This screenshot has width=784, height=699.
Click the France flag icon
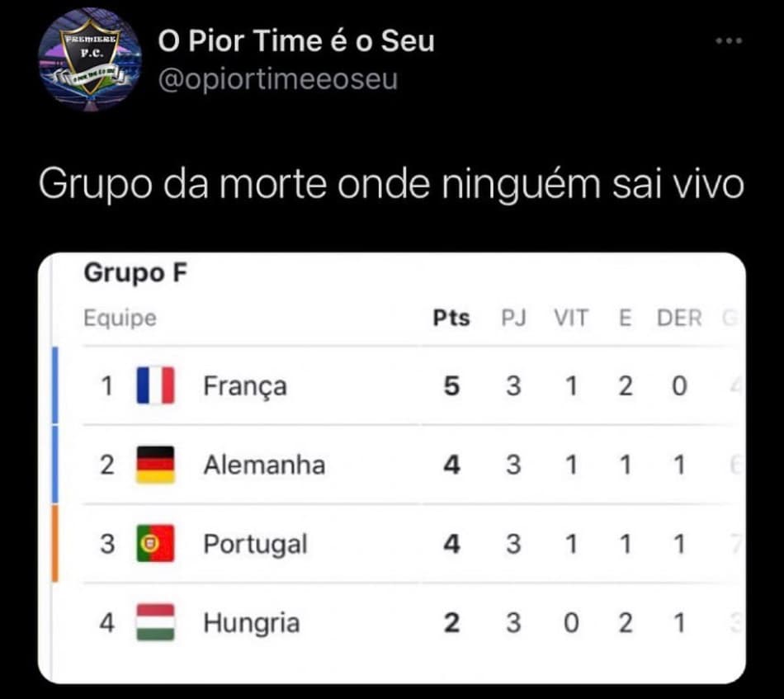click(155, 385)
